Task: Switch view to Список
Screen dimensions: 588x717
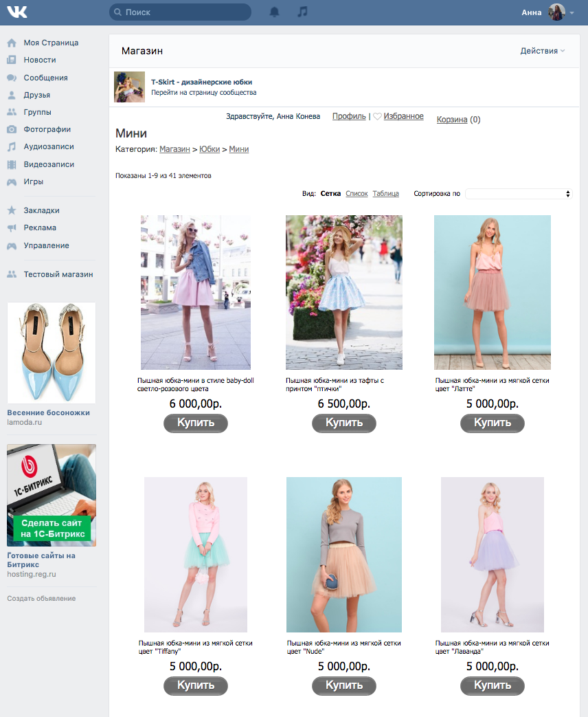Action: [357, 194]
